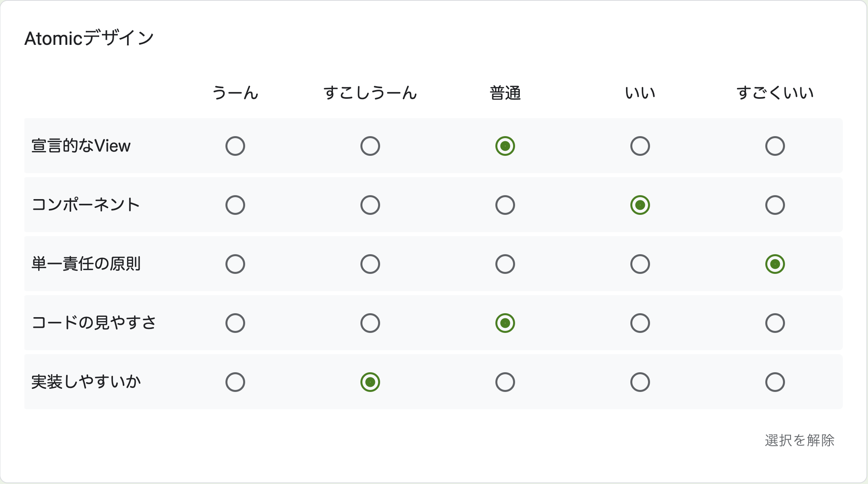868x484 pixels.
Task: Select うーん for コンポーネント
Action: tap(235, 205)
